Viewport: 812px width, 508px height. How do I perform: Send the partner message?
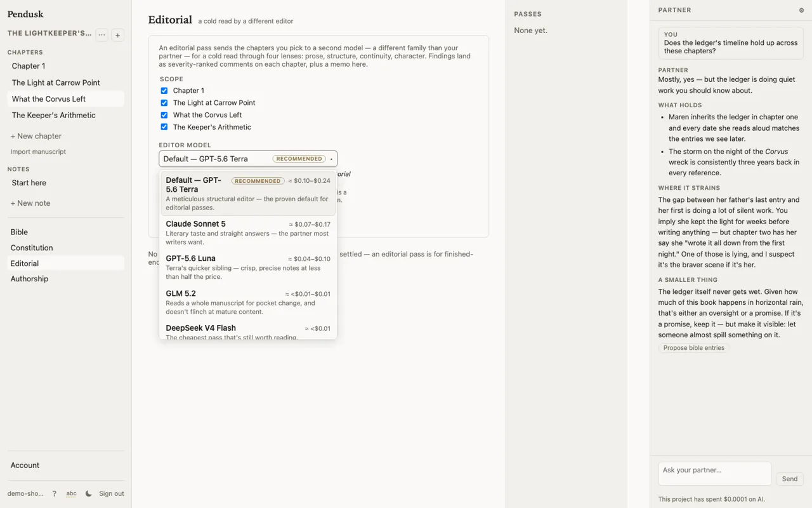click(x=790, y=479)
